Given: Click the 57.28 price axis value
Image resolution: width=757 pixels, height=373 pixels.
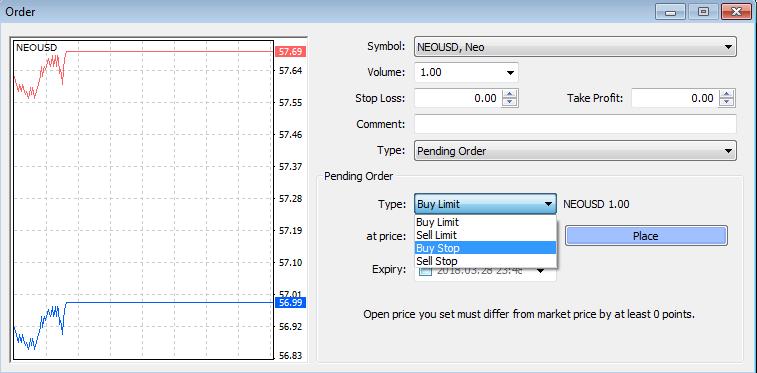Looking at the screenshot, I should [291, 199].
